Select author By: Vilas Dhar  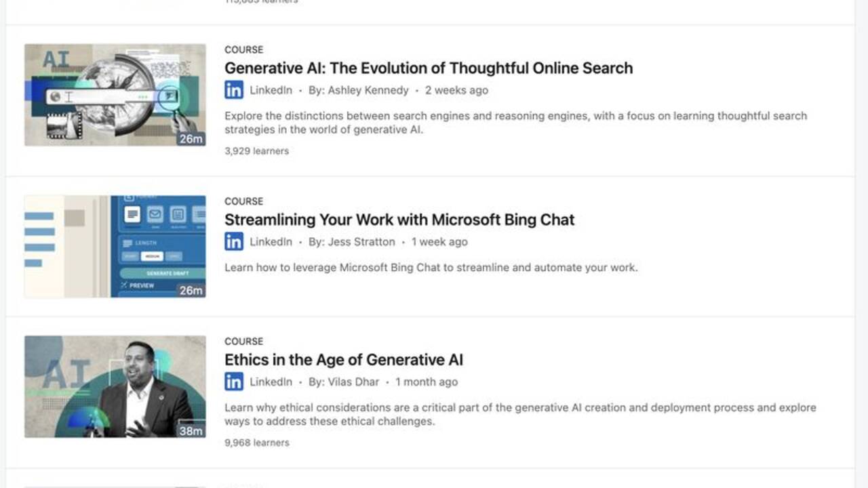tap(344, 382)
